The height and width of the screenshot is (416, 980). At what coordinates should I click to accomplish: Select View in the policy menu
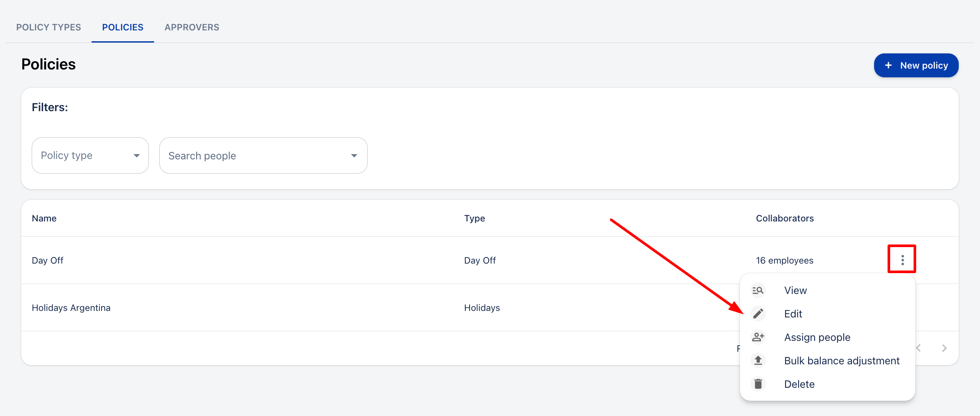(x=795, y=291)
